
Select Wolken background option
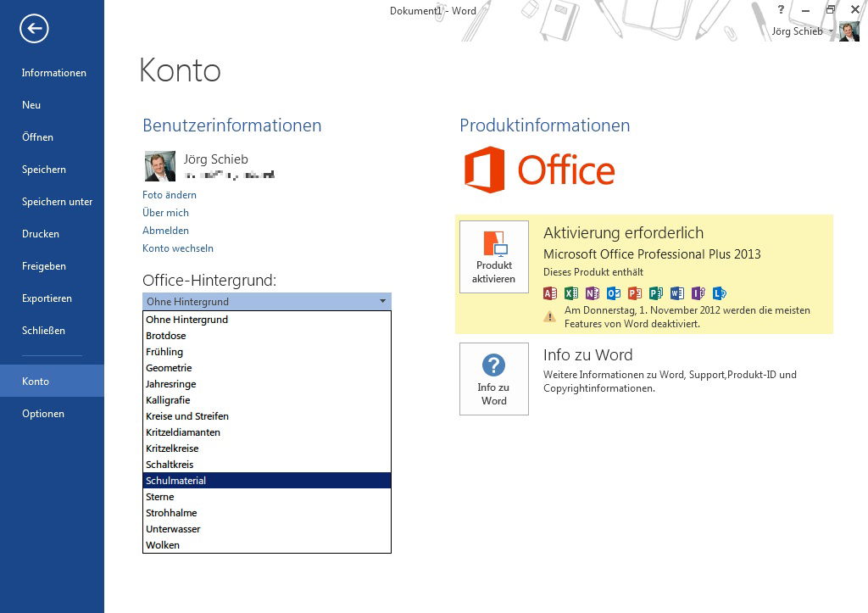[x=267, y=545]
